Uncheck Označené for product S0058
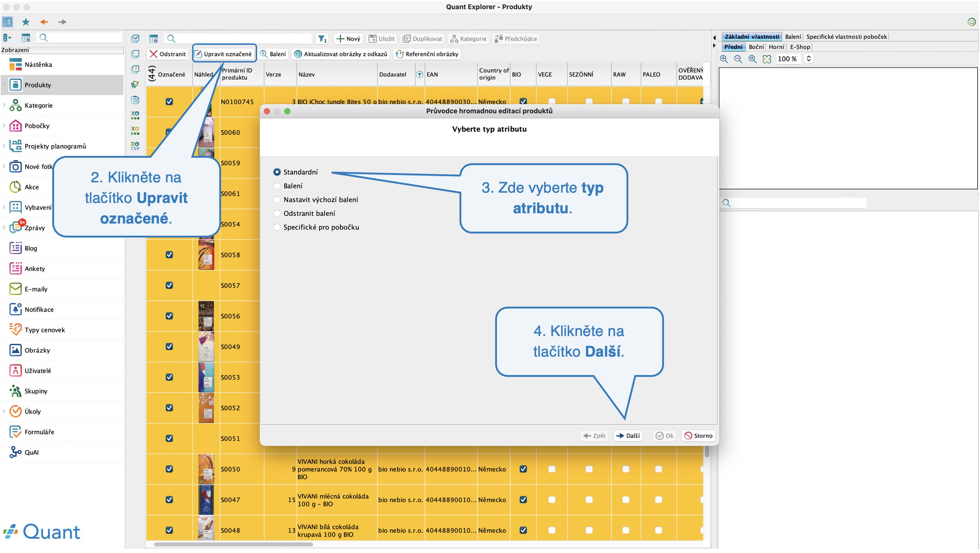 (169, 254)
